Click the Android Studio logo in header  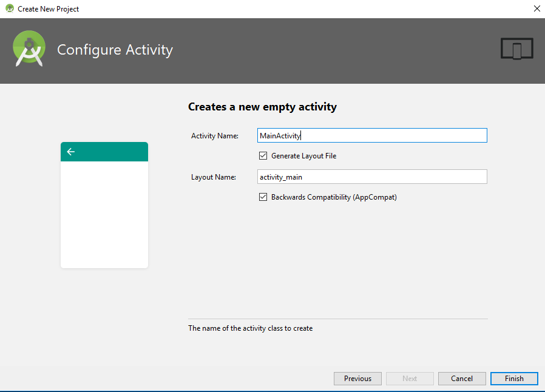coord(29,49)
